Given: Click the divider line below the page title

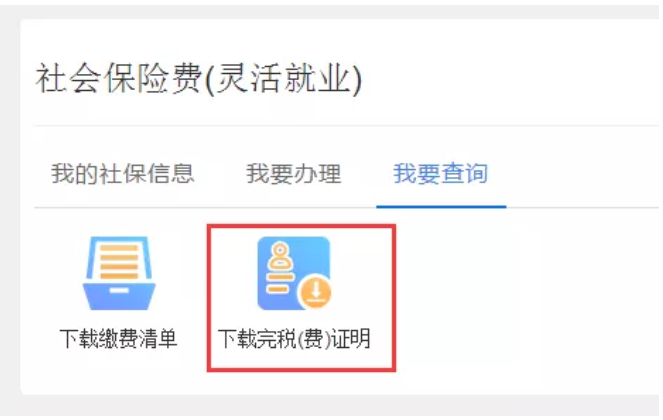Looking at the screenshot, I should pyautogui.click(x=346, y=126).
